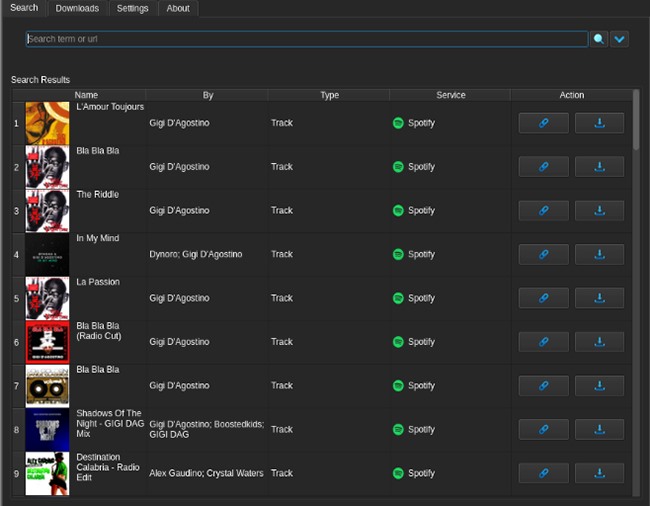Download Bla Bla Bla (Radio Cut)

coord(599,342)
